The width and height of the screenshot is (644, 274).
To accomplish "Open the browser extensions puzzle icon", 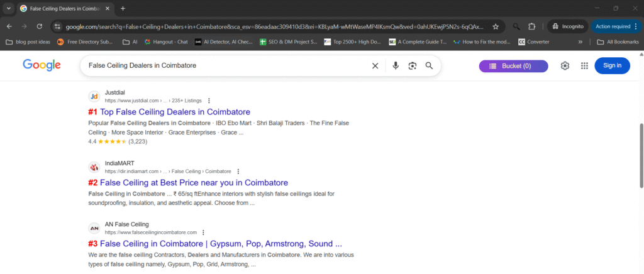I will coord(532,26).
